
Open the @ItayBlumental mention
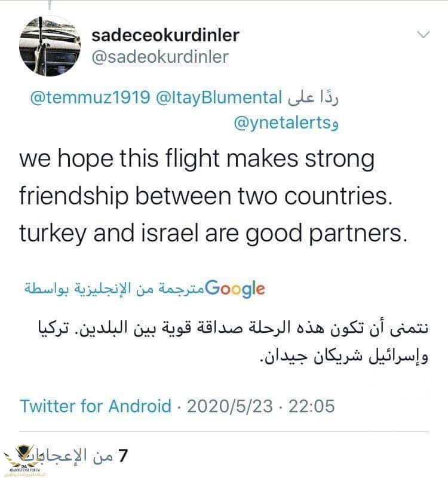218,97
